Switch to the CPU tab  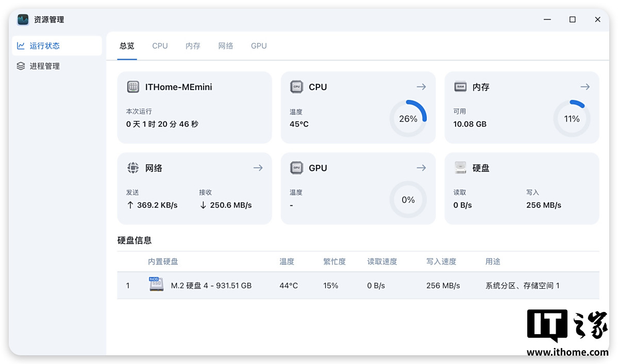160,46
